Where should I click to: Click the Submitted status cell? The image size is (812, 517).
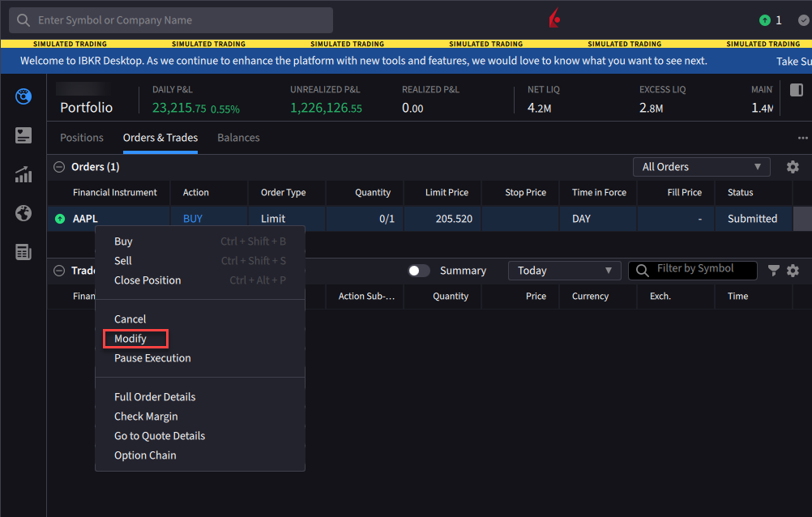tap(753, 219)
